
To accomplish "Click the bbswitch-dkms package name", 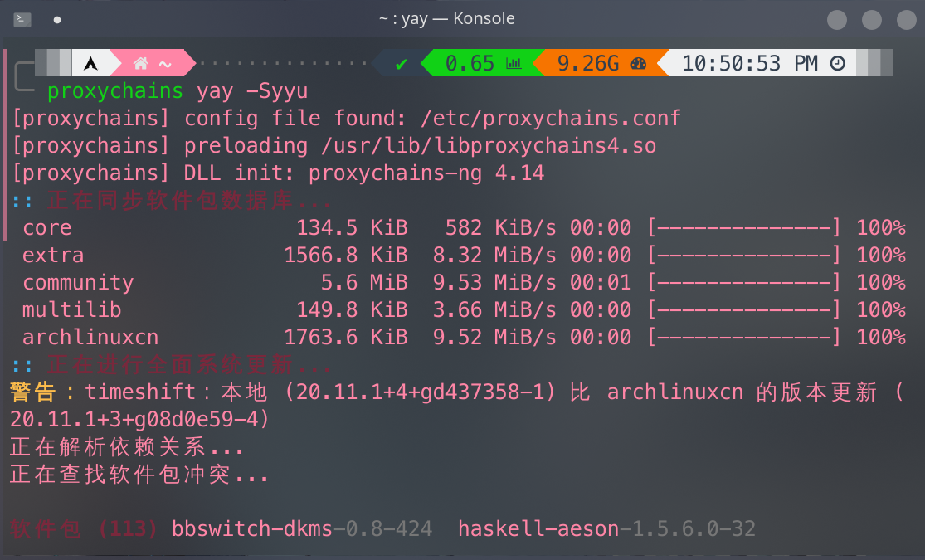I will (x=252, y=528).
